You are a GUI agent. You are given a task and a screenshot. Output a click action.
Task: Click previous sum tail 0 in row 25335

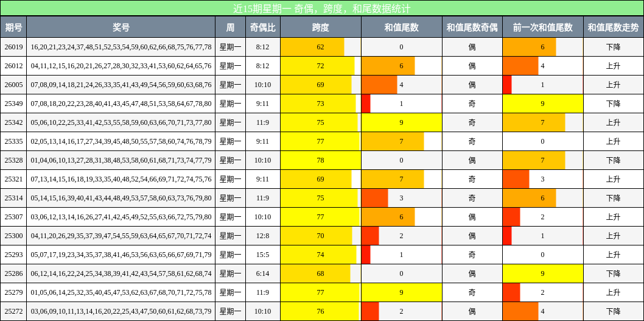pos(543,141)
